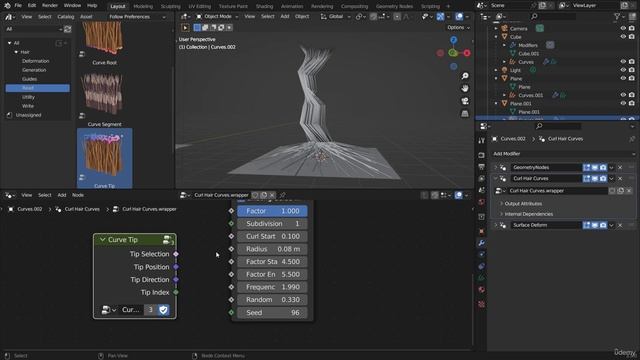Viewport: 640px width, 360px height.
Task: Expand the Output Attributes panel
Action: pos(523,204)
